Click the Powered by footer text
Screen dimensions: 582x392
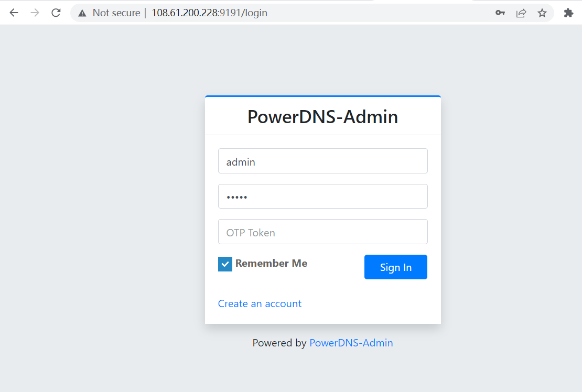(x=279, y=343)
